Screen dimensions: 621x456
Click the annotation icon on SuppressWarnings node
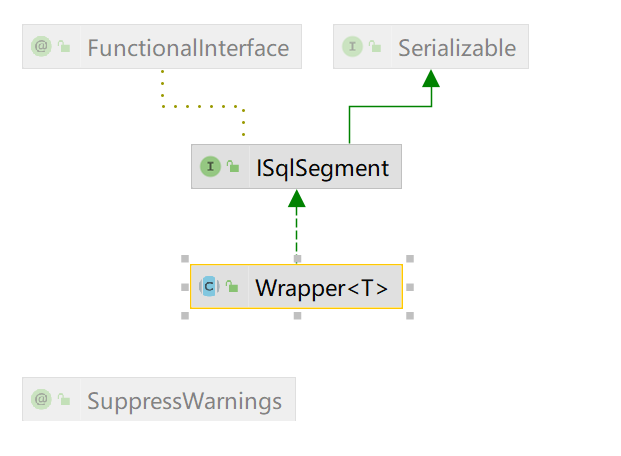[41, 401]
